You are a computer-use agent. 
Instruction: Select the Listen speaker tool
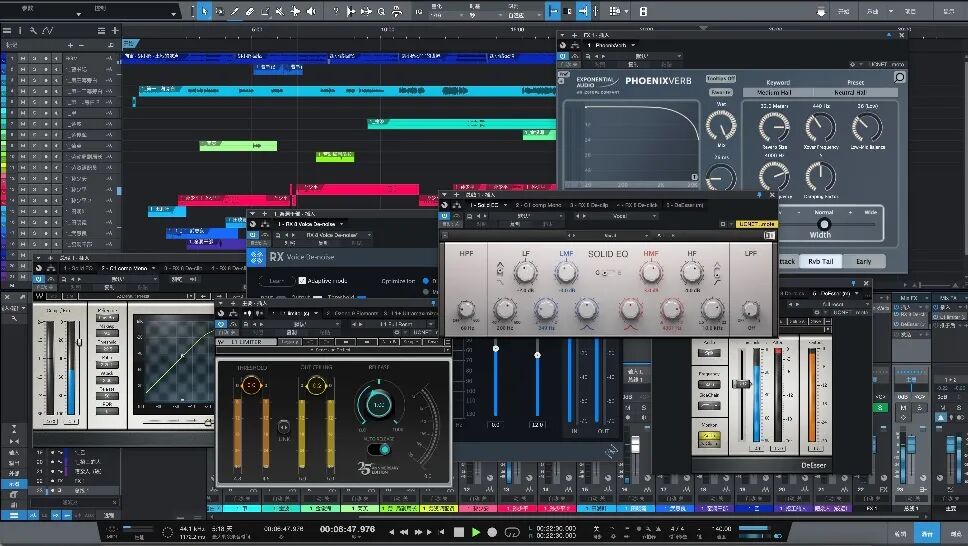tap(311, 11)
